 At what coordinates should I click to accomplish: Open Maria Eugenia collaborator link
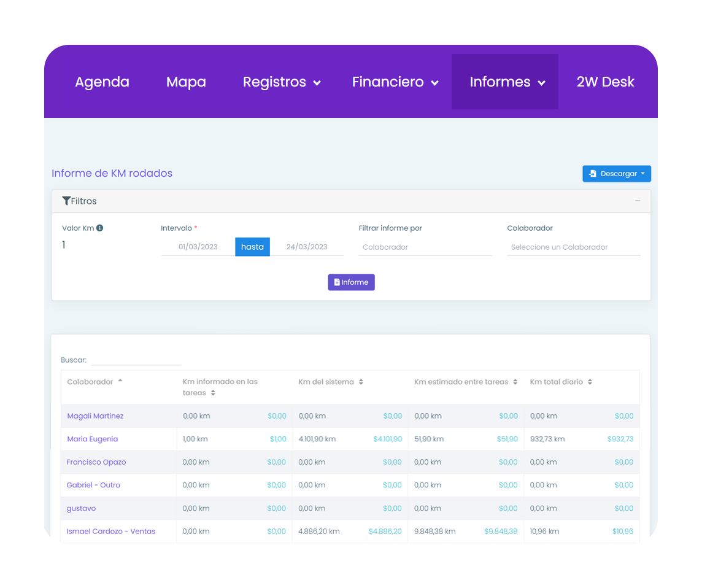point(92,439)
